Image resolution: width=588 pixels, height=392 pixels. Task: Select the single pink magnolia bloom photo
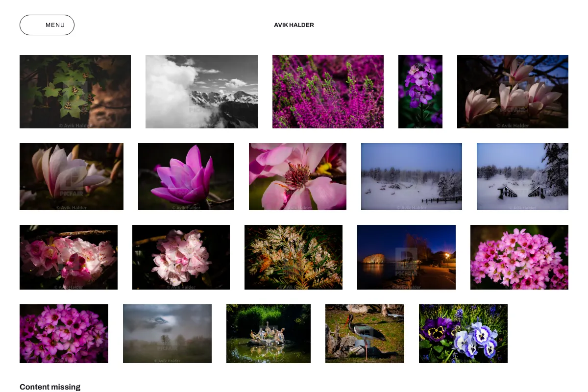click(x=186, y=176)
